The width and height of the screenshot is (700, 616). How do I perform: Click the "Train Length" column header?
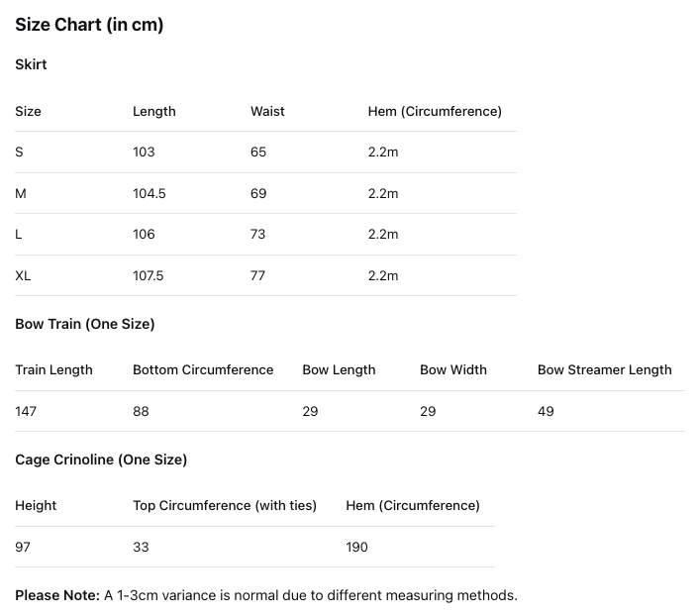53,370
